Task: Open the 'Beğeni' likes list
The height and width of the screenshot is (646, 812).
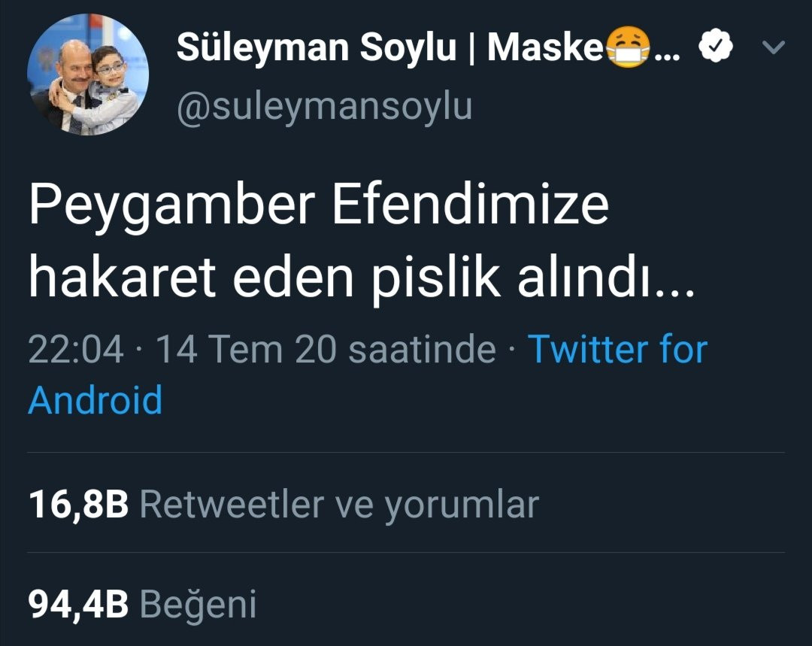Action: [x=198, y=605]
